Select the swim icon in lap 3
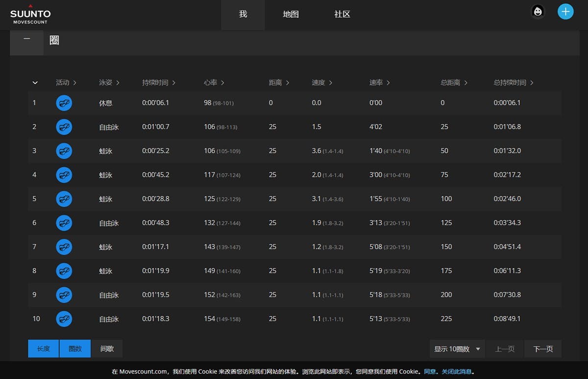 (x=64, y=151)
